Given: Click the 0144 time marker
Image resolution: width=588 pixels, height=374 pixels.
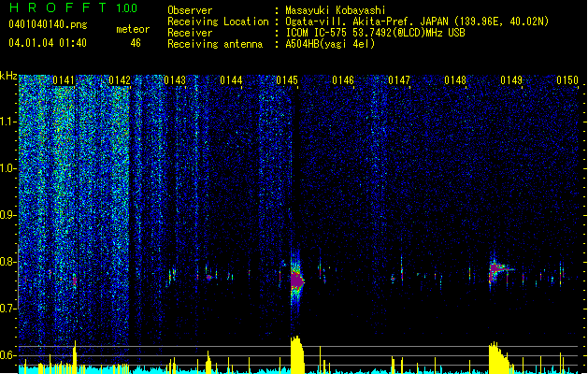Looking at the screenshot, I should click(231, 80).
